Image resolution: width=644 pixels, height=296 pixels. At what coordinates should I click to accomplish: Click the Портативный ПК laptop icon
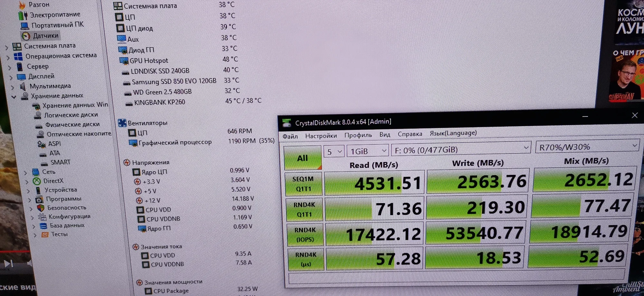tap(24, 26)
